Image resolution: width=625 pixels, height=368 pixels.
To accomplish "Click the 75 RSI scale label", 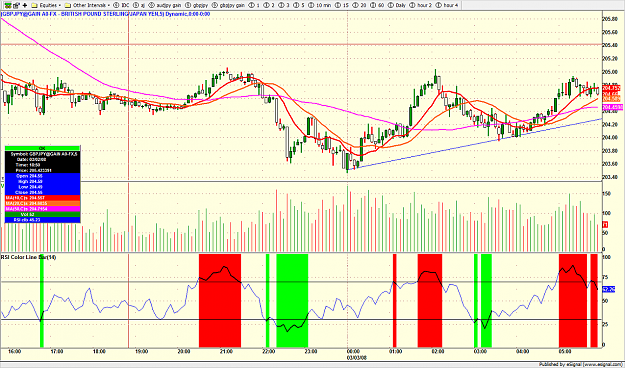I will click(x=605, y=278).
